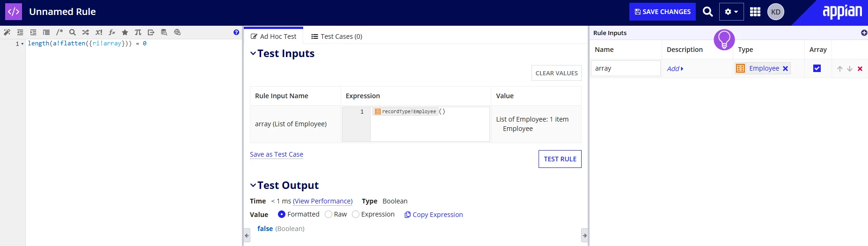Screen dimensions: 868x246
Task: Move the array rule input down
Action: [x=850, y=69]
